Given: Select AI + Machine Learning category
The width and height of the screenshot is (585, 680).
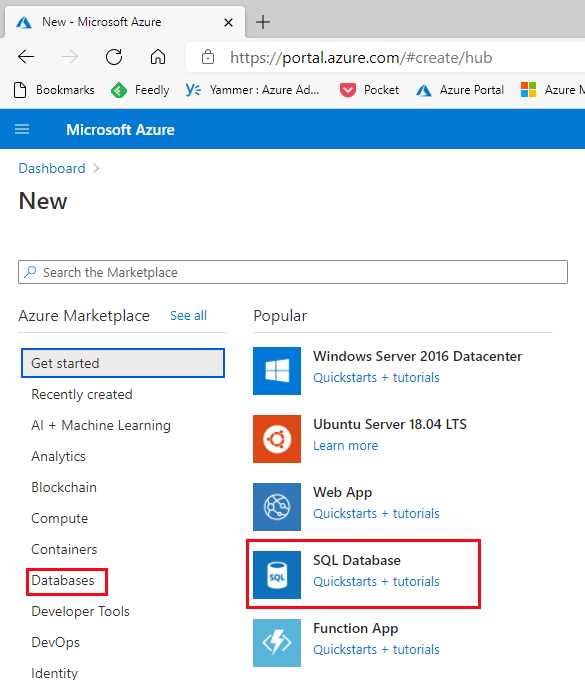Looking at the screenshot, I should point(101,425).
